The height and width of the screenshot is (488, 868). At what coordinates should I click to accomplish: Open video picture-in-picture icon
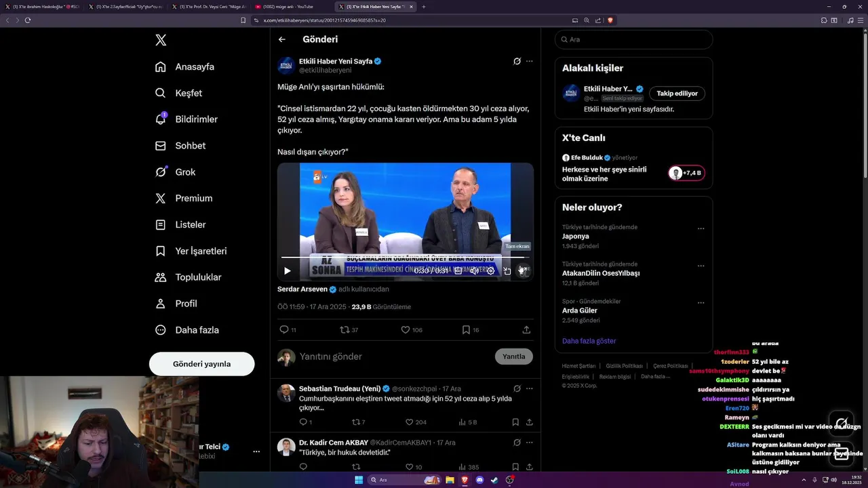tap(507, 270)
